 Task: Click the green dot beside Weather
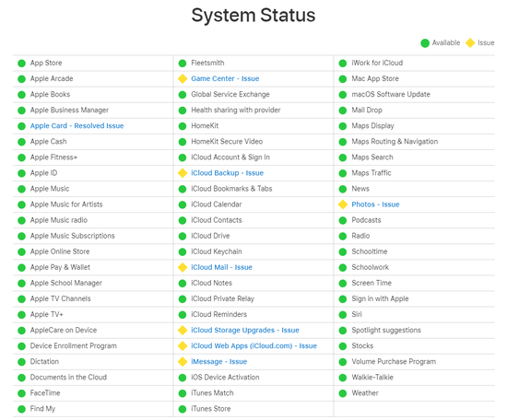click(343, 393)
